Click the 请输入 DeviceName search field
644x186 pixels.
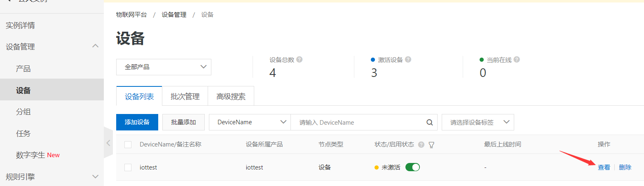[x=358, y=122]
